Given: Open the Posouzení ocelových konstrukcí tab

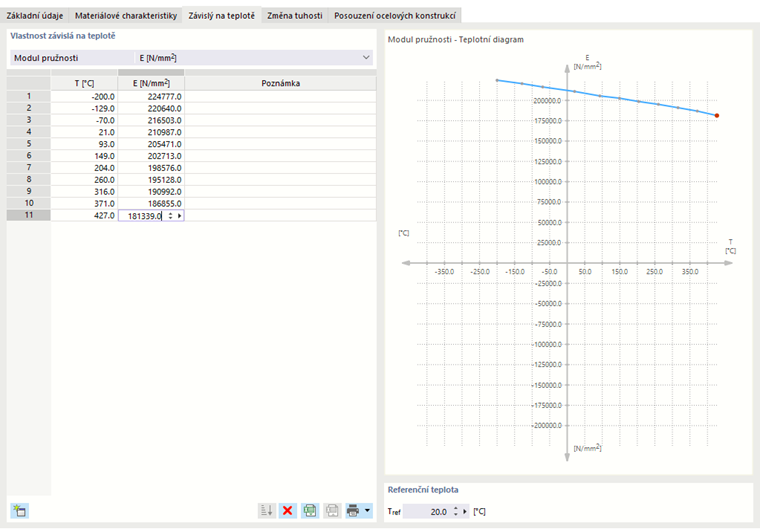Looking at the screenshot, I should tap(395, 16).
